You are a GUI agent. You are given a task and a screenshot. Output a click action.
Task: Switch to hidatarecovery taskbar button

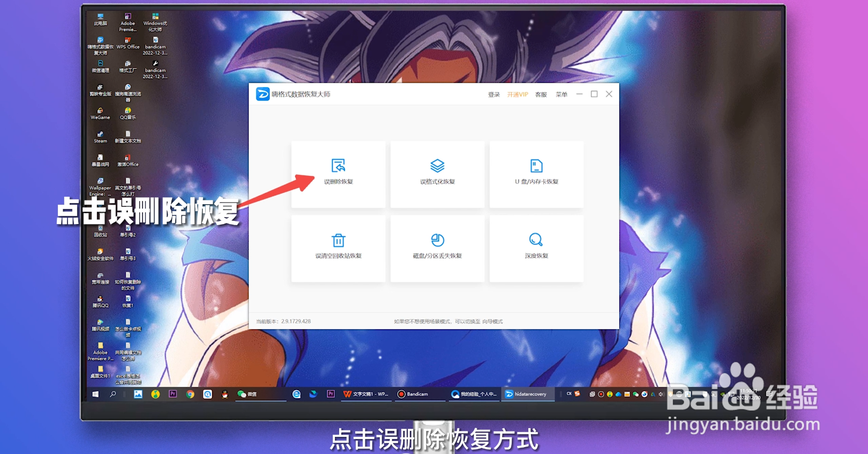[x=528, y=394]
